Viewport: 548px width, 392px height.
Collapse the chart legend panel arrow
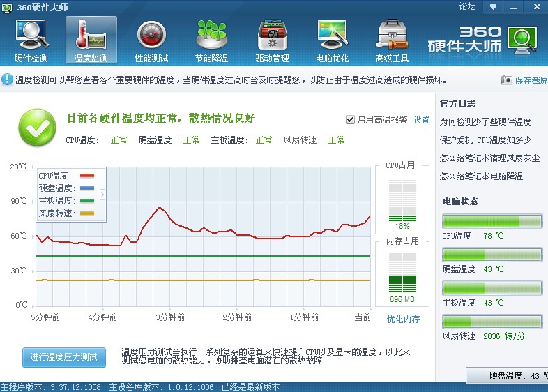click(x=102, y=195)
